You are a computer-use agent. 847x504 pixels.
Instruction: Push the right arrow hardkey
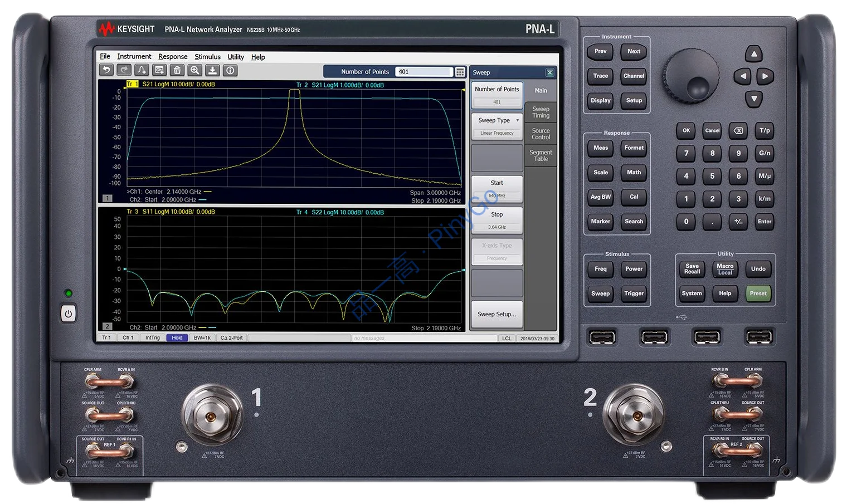766,76
